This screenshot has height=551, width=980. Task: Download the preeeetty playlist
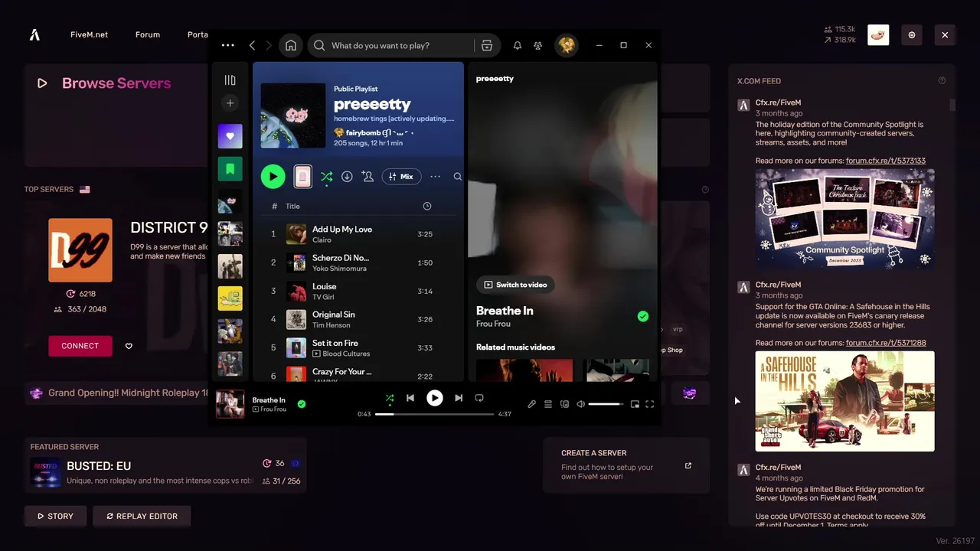pyautogui.click(x=347, y=176)
